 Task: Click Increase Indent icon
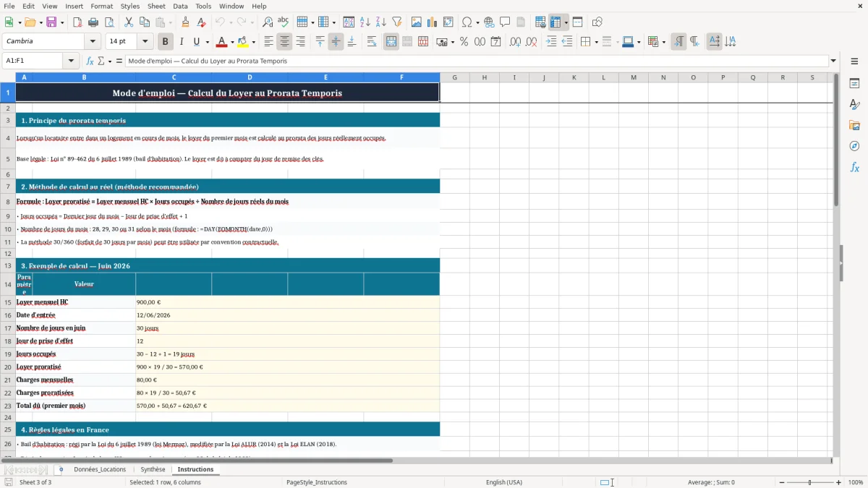(551, 42)
